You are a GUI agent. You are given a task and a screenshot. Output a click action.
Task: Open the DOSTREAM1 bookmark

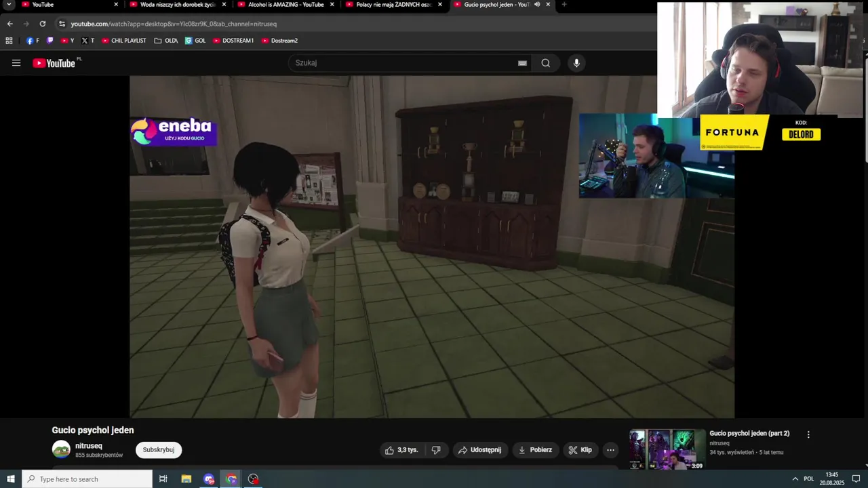tap(233, 41)
